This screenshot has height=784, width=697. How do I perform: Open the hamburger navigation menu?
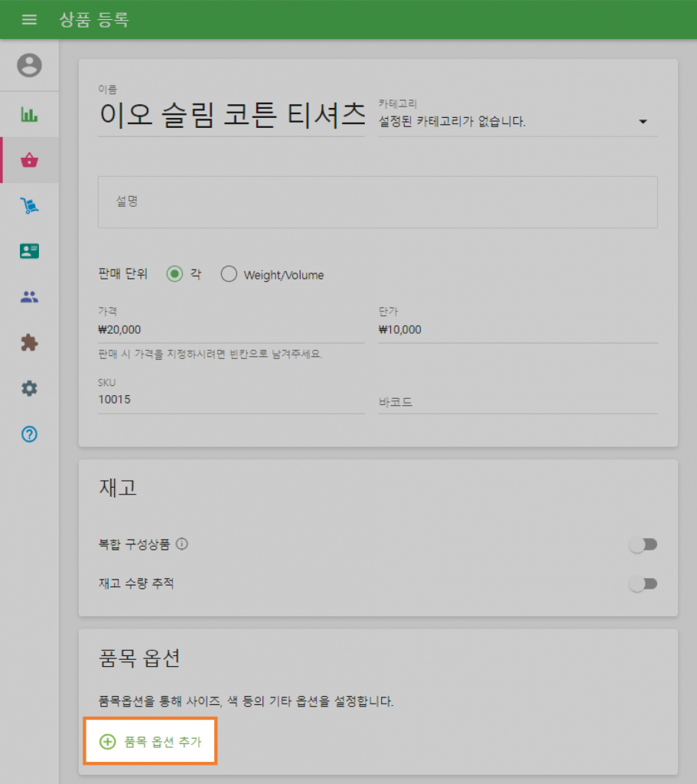pos(30,20)
